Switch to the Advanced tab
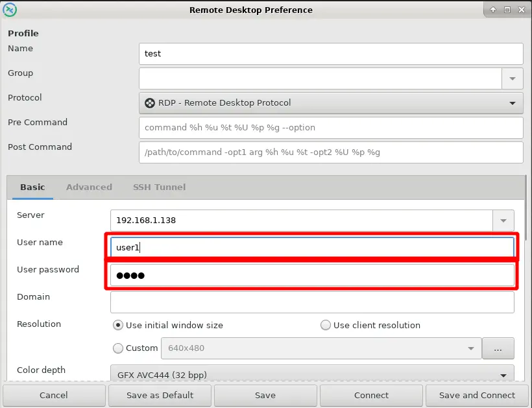Image resolution: width=532 pixels, height=408 pixels. 89,187
